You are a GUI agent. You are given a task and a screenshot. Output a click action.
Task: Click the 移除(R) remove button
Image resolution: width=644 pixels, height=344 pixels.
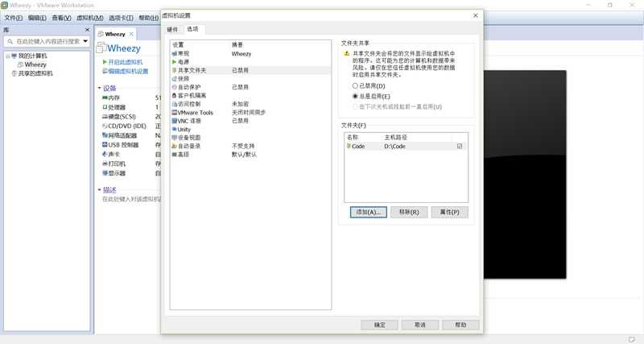coord(409,212)
